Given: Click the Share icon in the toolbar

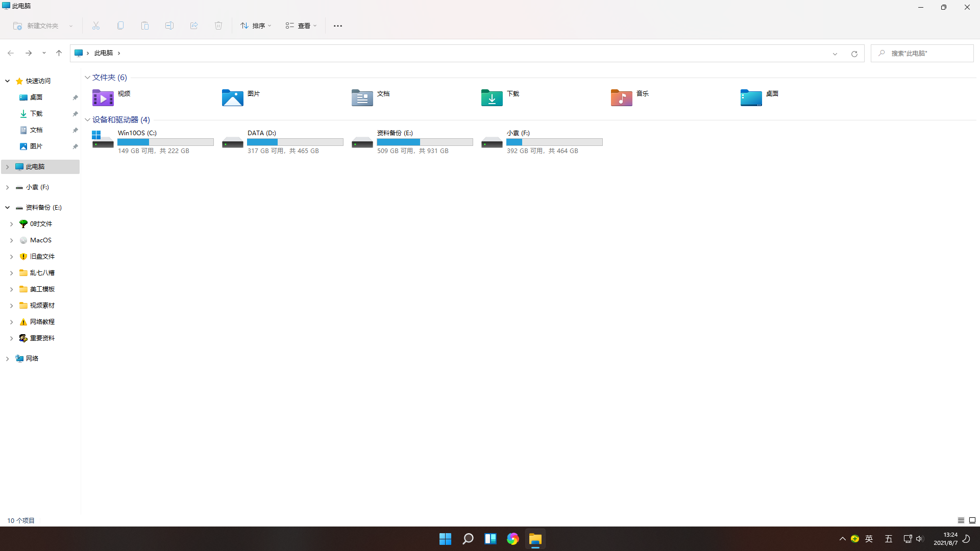Looking at the screenshot, I should 193,26.
